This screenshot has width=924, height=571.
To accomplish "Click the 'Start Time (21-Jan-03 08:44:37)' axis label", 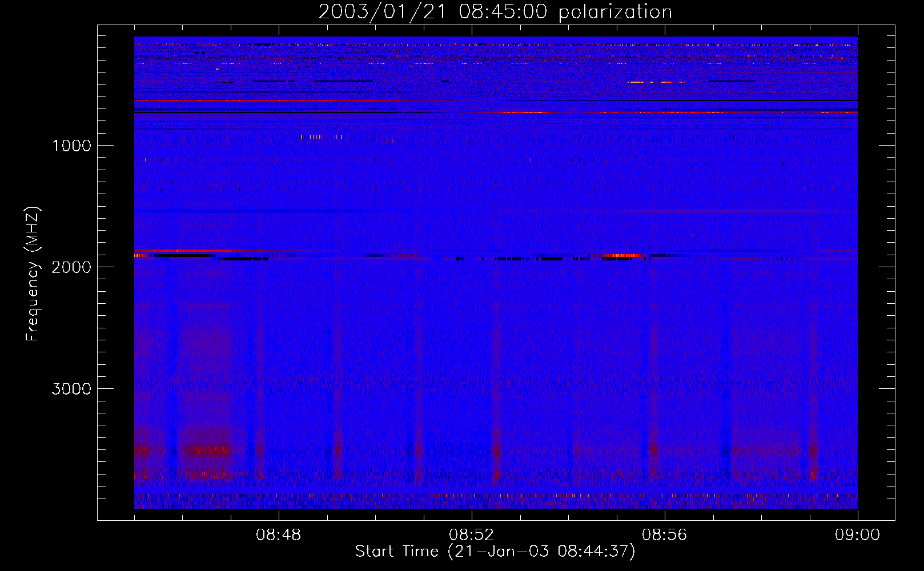I will point(495,552).
